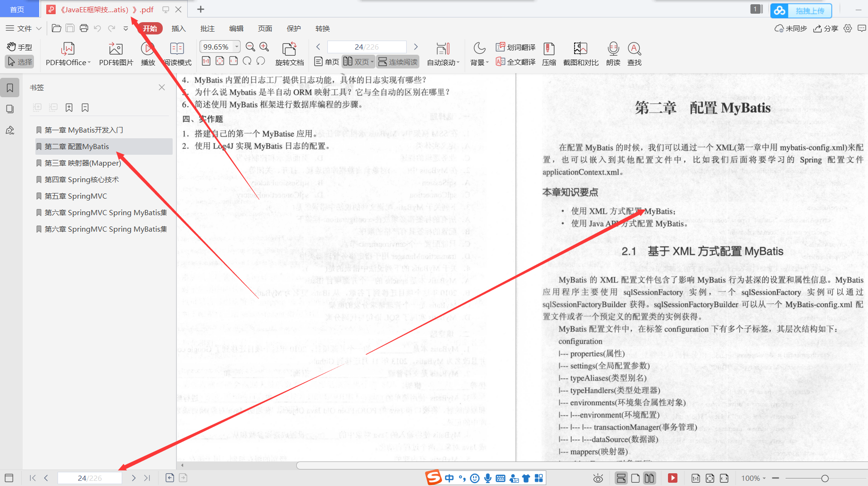Click the 压缩 compress tool
This screenshot has width=868, height=486.
pyautogui.click(x=549, y=54)
